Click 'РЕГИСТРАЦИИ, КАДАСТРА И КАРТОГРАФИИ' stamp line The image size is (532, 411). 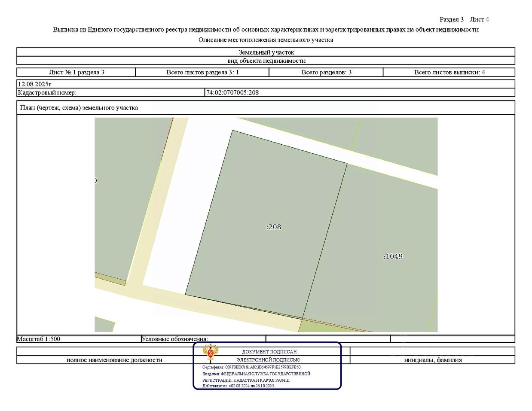(246, 380)
